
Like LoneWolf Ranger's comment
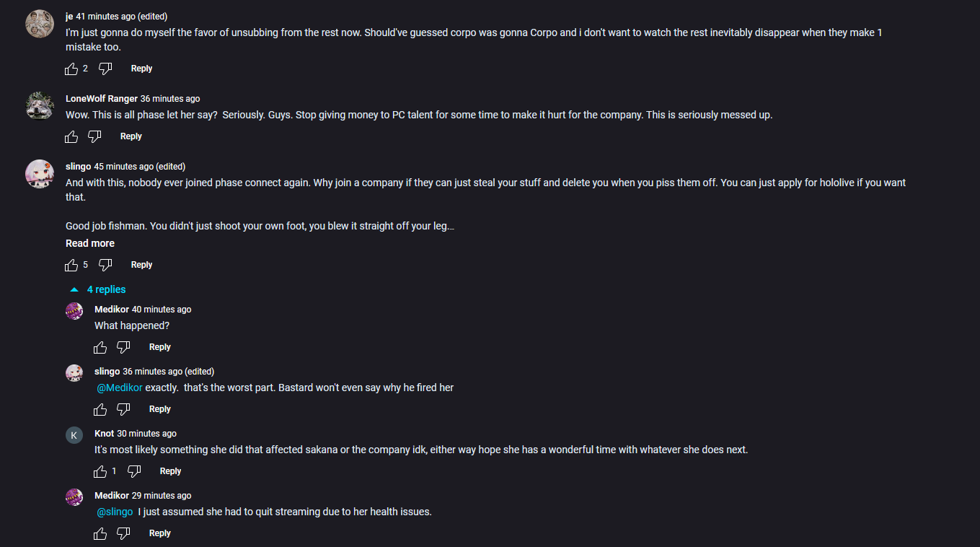71,136
